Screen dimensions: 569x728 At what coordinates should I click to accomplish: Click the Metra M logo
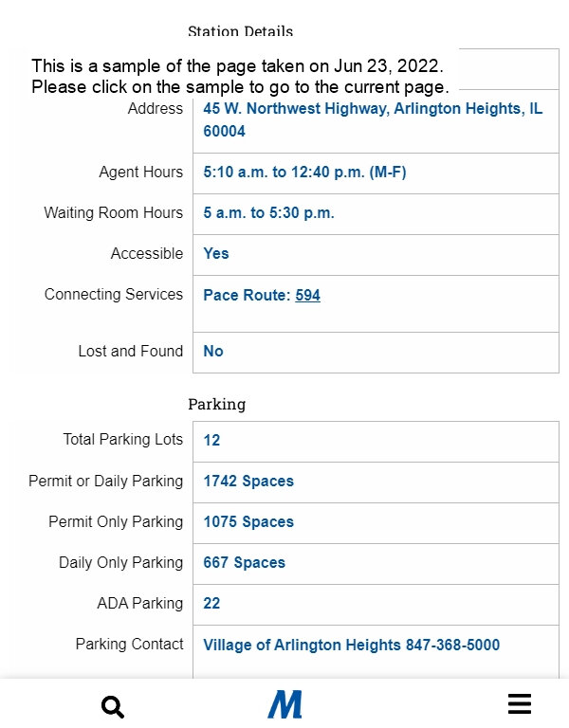point(284,704)
